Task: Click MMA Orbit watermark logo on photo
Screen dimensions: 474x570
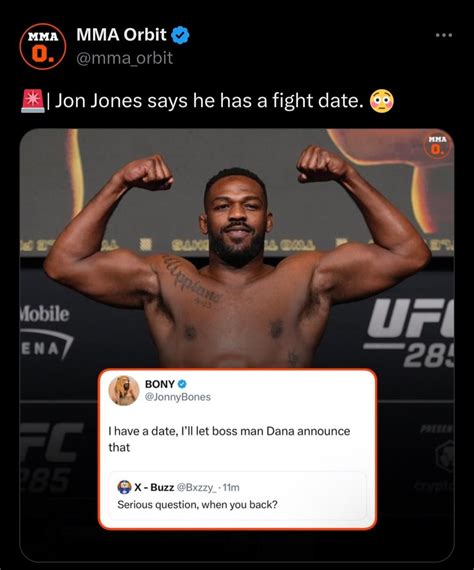Action: [438, 145]
